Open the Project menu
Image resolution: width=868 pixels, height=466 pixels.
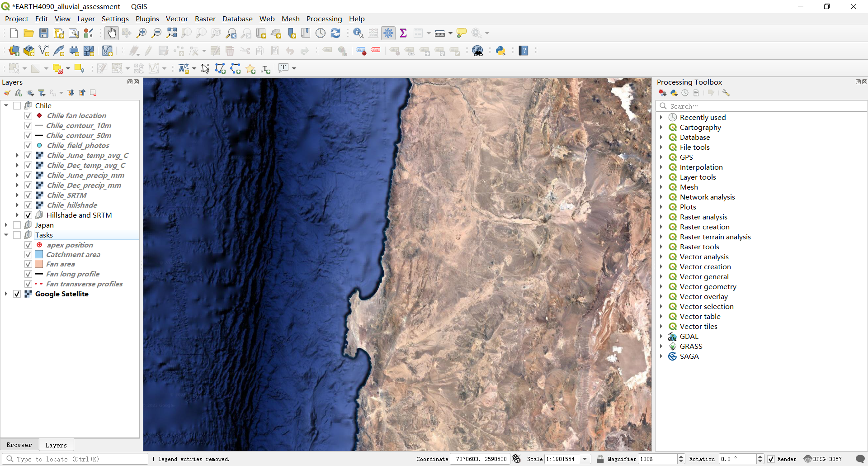16,19
